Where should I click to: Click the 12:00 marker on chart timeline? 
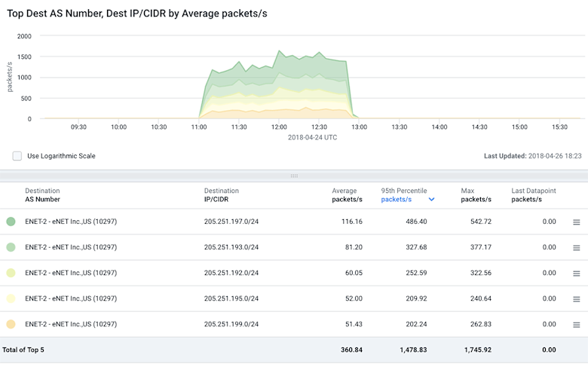click(279, 127)
